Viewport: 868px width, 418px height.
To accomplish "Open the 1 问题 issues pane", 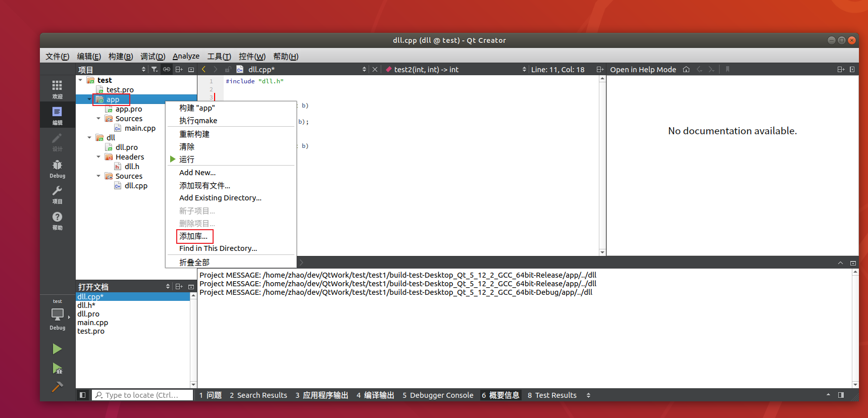I will [x=211, y=395].
